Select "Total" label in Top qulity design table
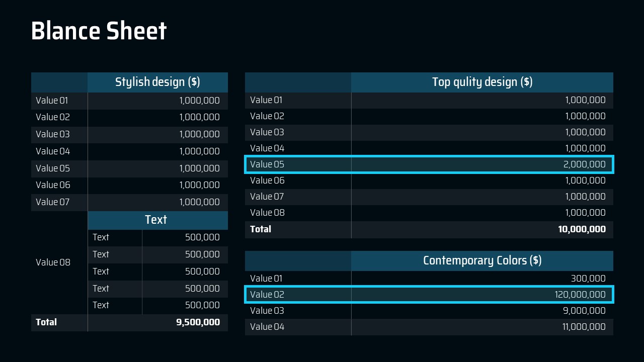 pyautogui.click(x=261, y=229)
